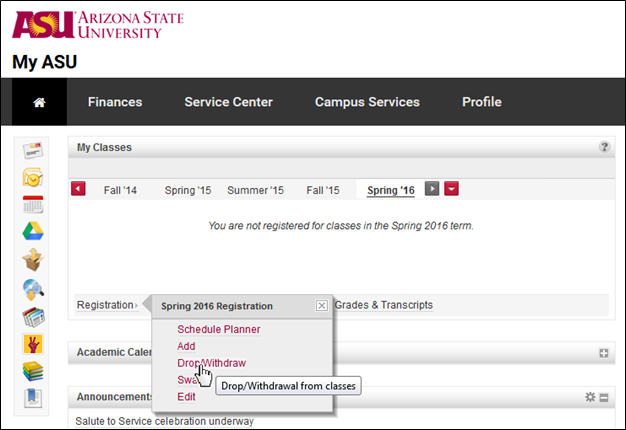Expand the Academic Calendar panel plus icon
The image size is (626, 430).
[604, 353]
